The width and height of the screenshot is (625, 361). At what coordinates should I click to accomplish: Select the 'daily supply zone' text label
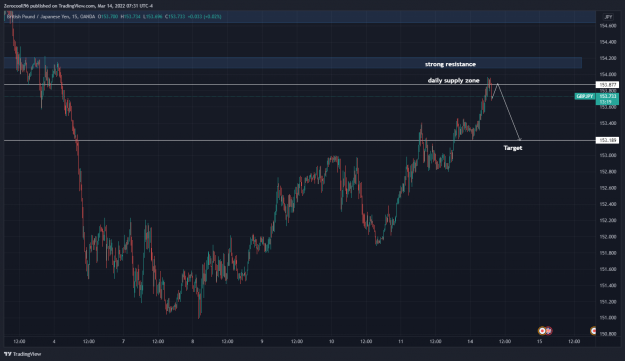tap(454, 80)
